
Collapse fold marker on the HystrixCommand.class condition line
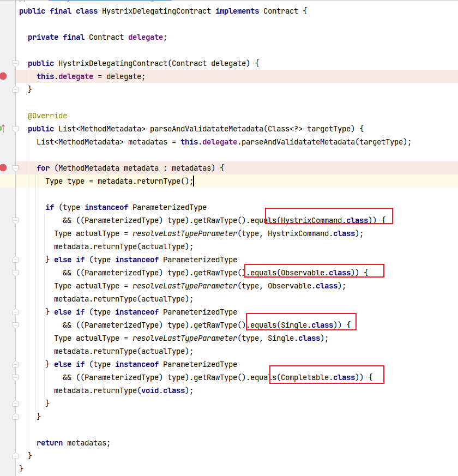coord(15,220)
